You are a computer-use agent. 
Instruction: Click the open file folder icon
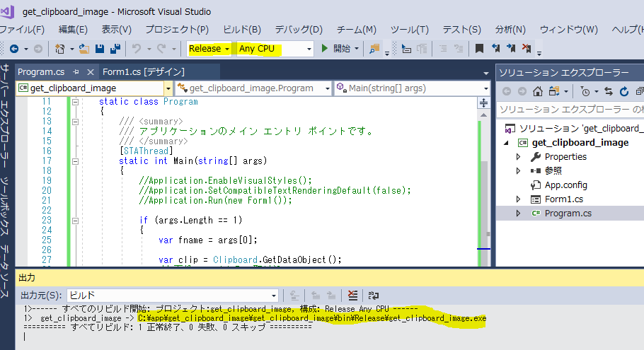pos(84,49)
